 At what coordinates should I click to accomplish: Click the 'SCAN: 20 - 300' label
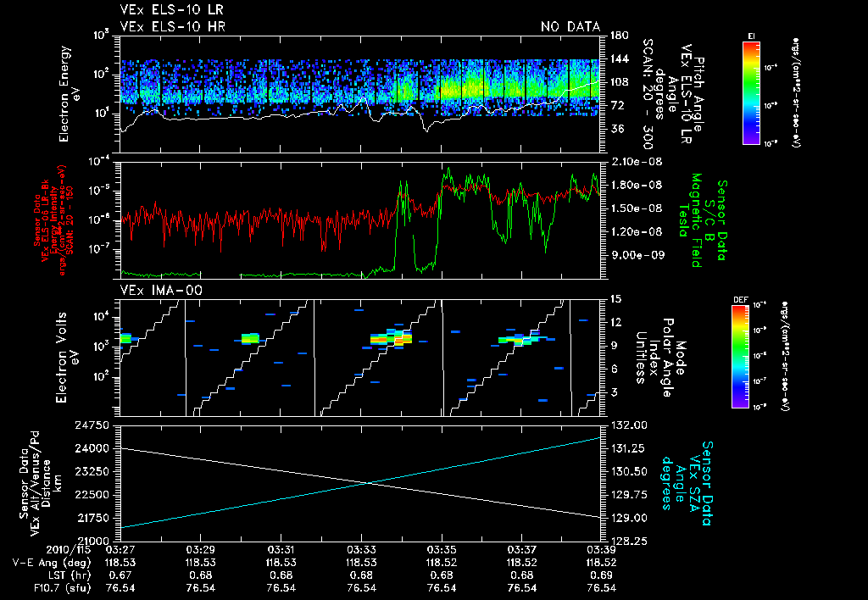(648, 94)
